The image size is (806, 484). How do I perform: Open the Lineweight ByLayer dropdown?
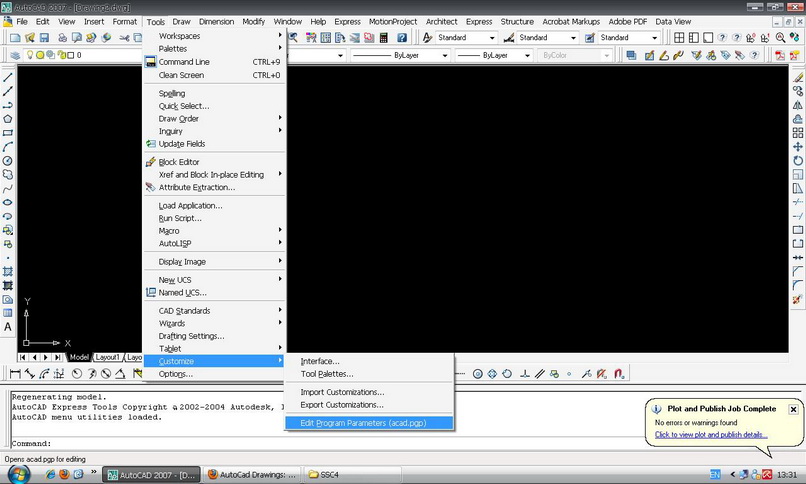[494, 55]
